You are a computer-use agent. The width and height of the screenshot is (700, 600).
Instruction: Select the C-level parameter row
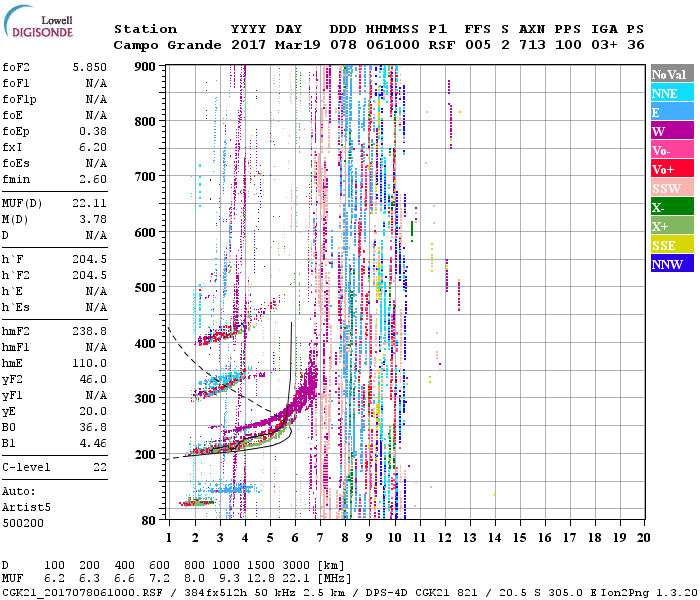coord(55,467)
